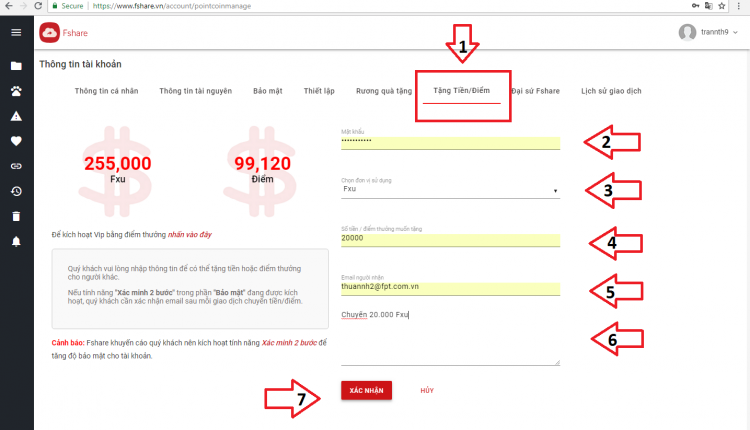Click the Thông tin tài khoản heading
The height and width of the screenshot is (430, 750).
(80, 64)
